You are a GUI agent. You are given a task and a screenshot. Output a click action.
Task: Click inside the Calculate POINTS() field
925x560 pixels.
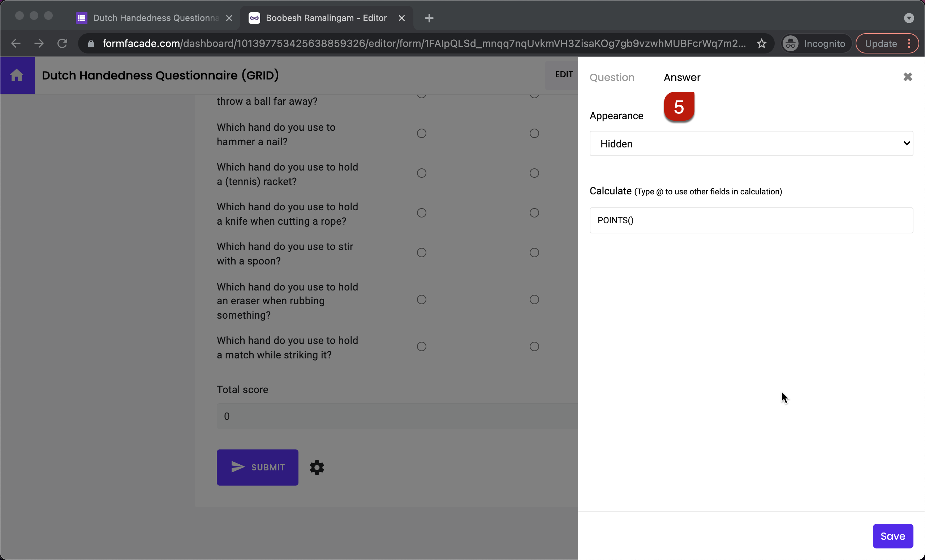click(x=750, y=220)
